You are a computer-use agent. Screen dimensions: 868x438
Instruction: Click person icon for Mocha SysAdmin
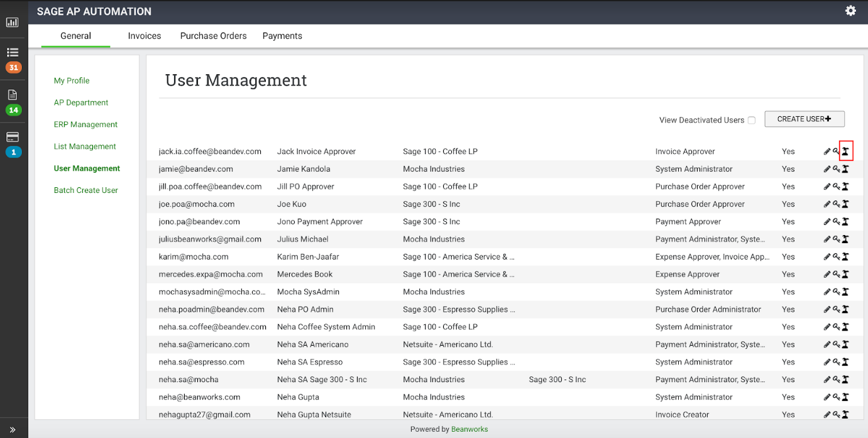(x=845, y=292)
